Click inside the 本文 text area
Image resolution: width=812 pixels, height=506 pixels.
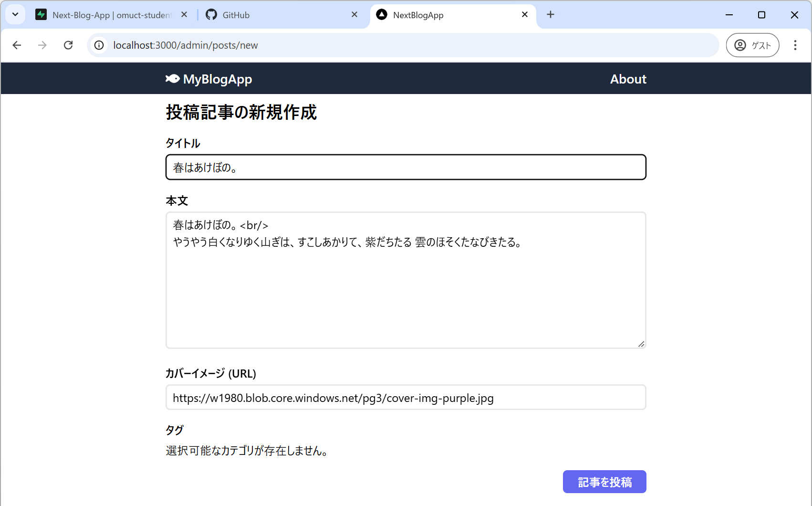point(406,296)
